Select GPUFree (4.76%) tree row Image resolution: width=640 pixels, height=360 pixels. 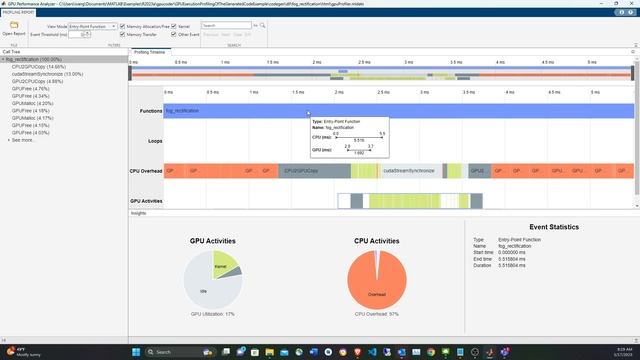(x=31, y=89)
